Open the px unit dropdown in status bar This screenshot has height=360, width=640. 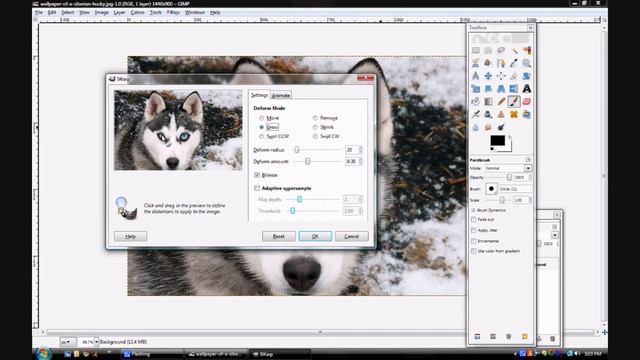(68, 342)
